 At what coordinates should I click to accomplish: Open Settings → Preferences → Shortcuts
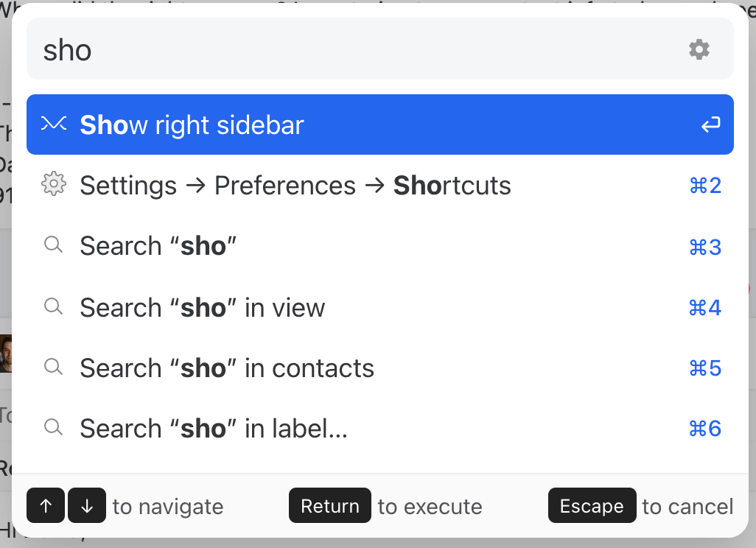tap(295, 186)
